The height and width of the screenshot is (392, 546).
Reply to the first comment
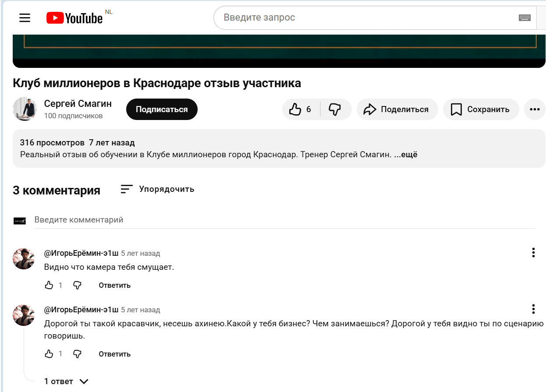click(x=114, y=286)
